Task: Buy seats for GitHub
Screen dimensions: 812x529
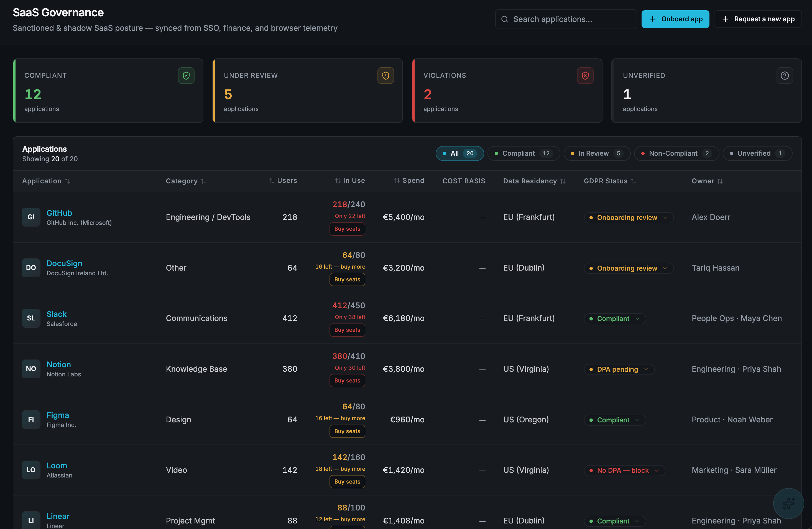Action: [x=347, y=229]
